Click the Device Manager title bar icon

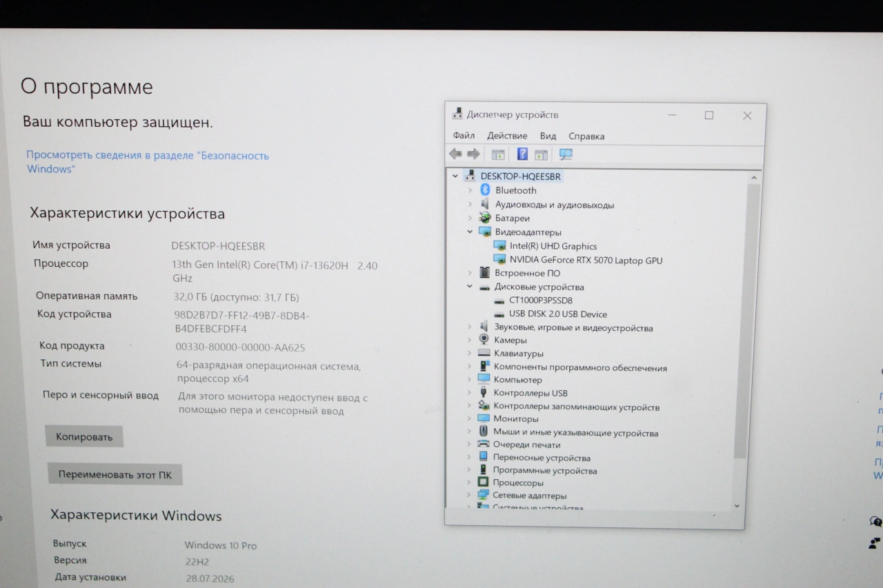(457, 114)
